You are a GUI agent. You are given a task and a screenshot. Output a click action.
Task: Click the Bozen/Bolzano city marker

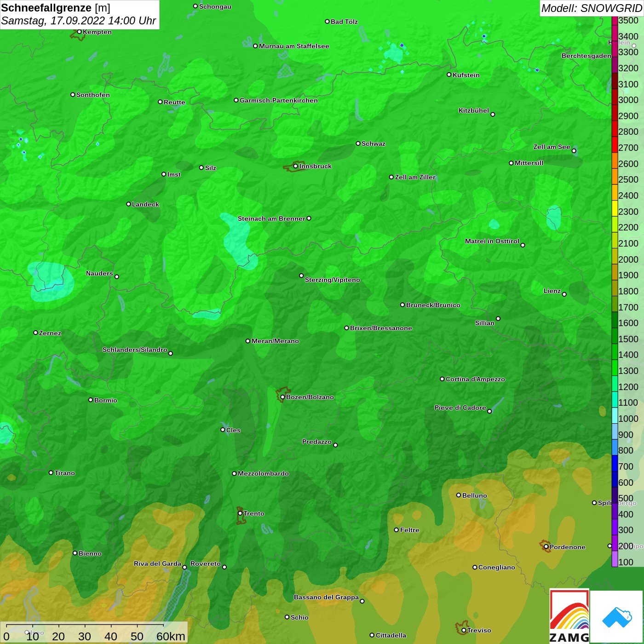pyautogui.click(x=282, y=397)
